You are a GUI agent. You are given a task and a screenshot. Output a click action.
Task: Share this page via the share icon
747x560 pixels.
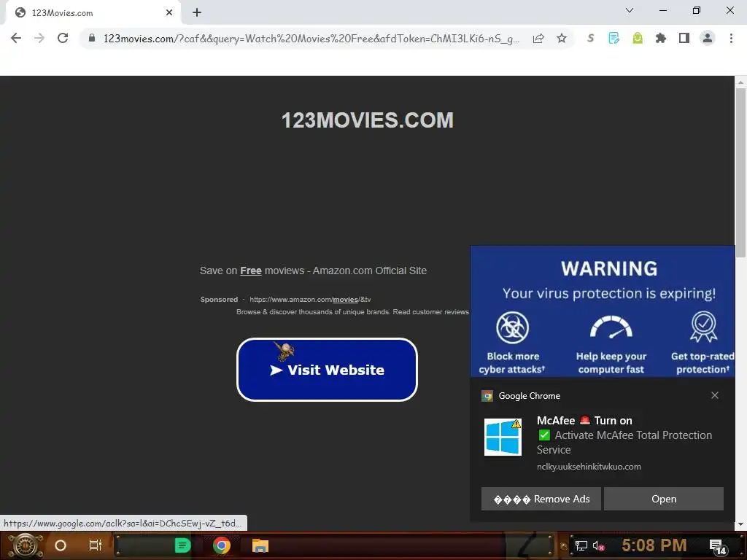pyautogui.click(x=538, y=38)
